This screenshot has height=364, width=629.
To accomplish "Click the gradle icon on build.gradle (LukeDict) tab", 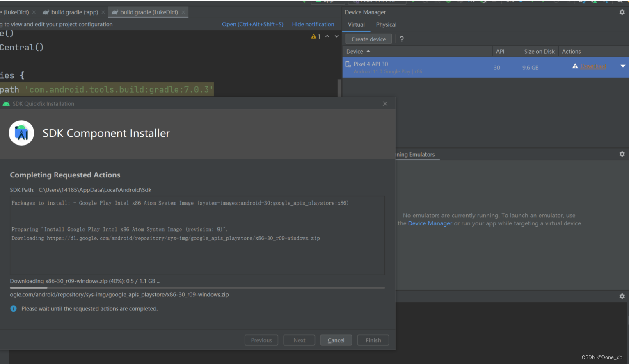I will pos(115,12).
